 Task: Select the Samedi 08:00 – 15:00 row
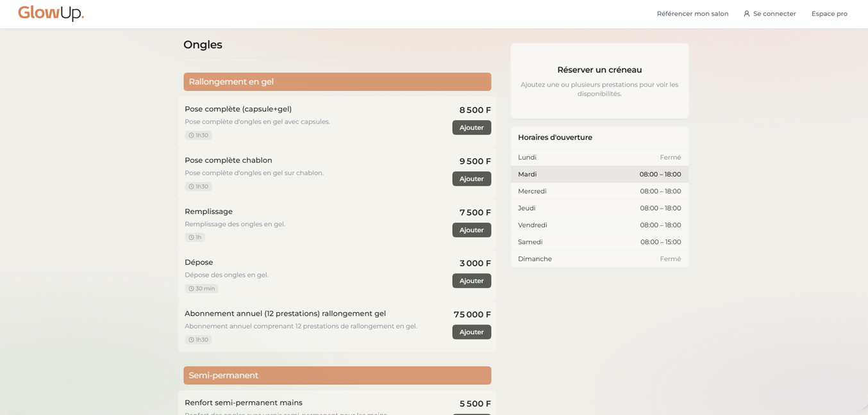pyautogui.click(x=599, y=242)
